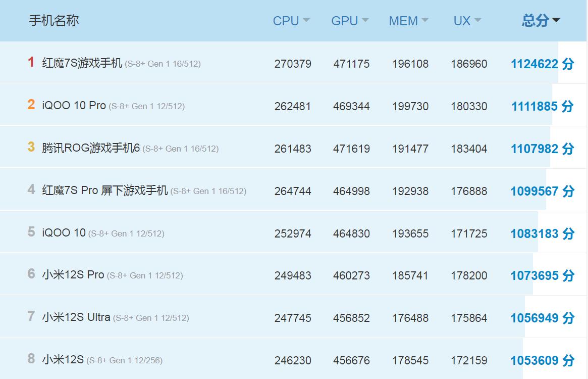Open iQOO 10 (S-8+ Gen 1 12/512) entry
Image resolution: width=588 pixels, height=379 pixels.
[103, 233]
